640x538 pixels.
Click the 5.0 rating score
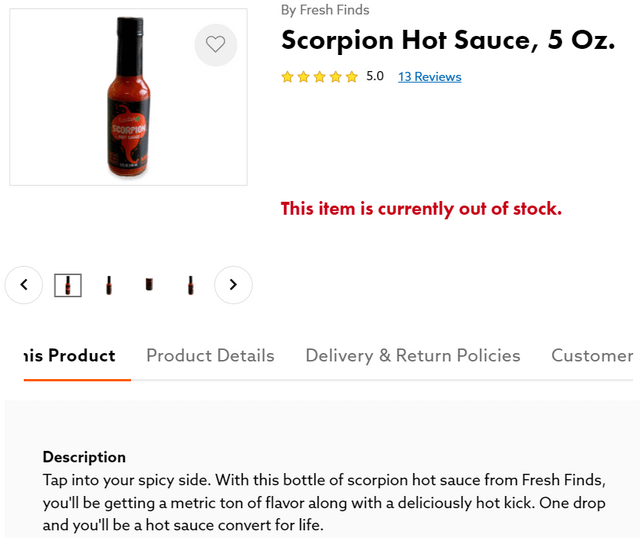click(x=375, y=76)
